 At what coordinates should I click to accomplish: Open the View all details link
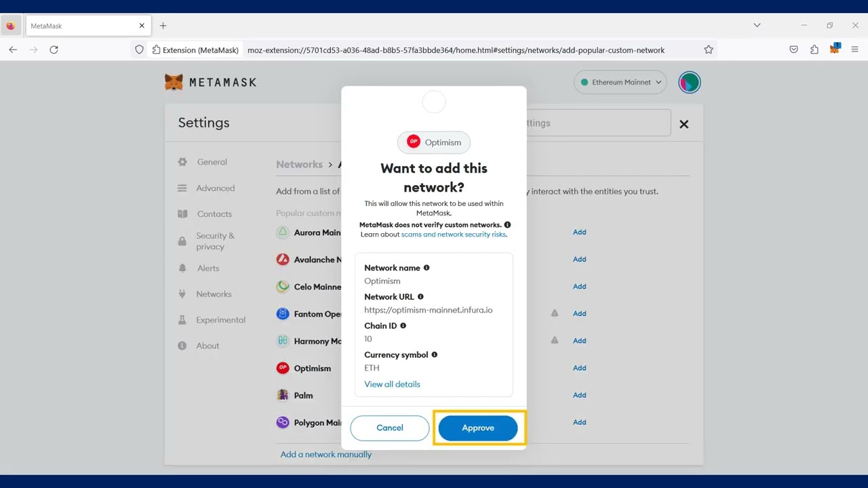tap(392, 384)
